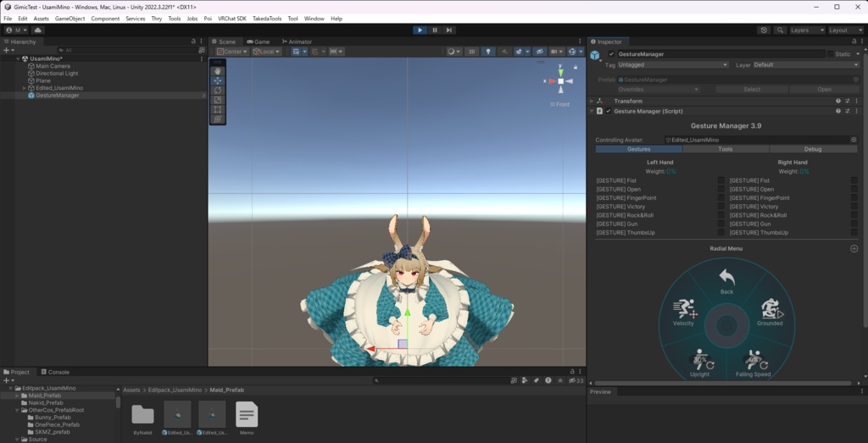Collapse the OtherCos_PrefabRoot folder
868x443 pixels.
pyautogui.click(x=17, y=410)
